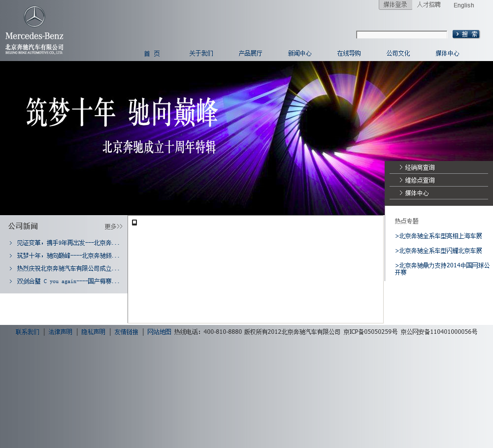Open 经销商查询 dealer lookup
493x448 pixels.
420,167
